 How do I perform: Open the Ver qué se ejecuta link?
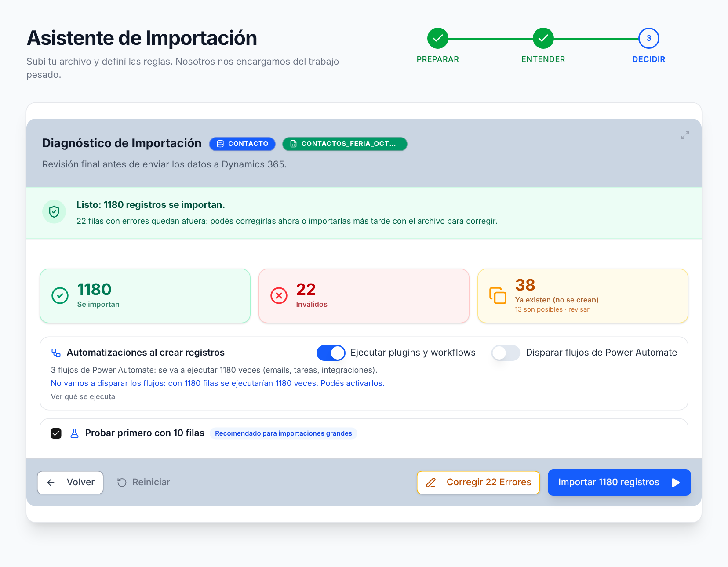[x=83, y=396]
